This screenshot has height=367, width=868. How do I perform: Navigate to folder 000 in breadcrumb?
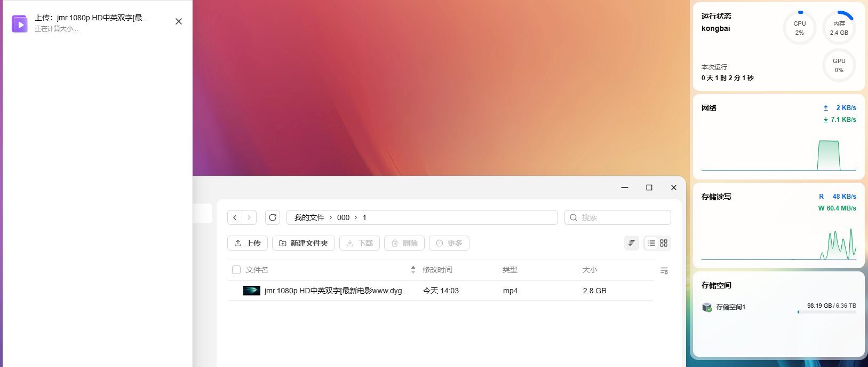pos(343,217)
